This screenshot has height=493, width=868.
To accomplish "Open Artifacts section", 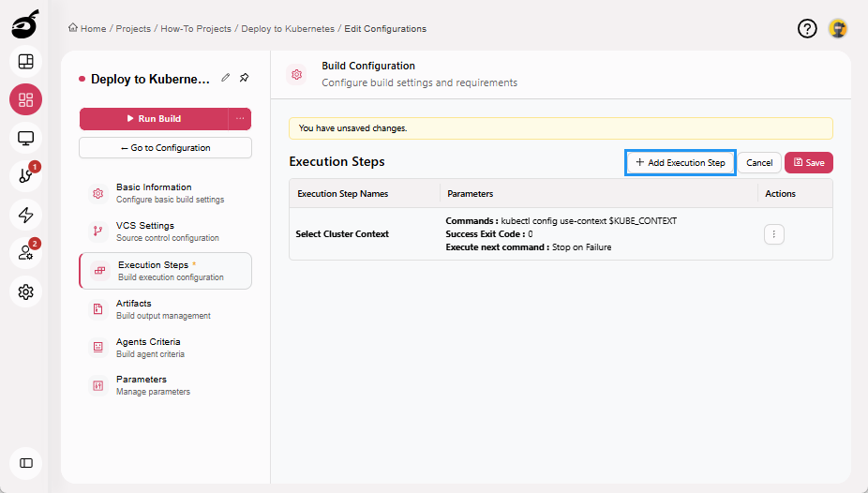I will 165,308.
